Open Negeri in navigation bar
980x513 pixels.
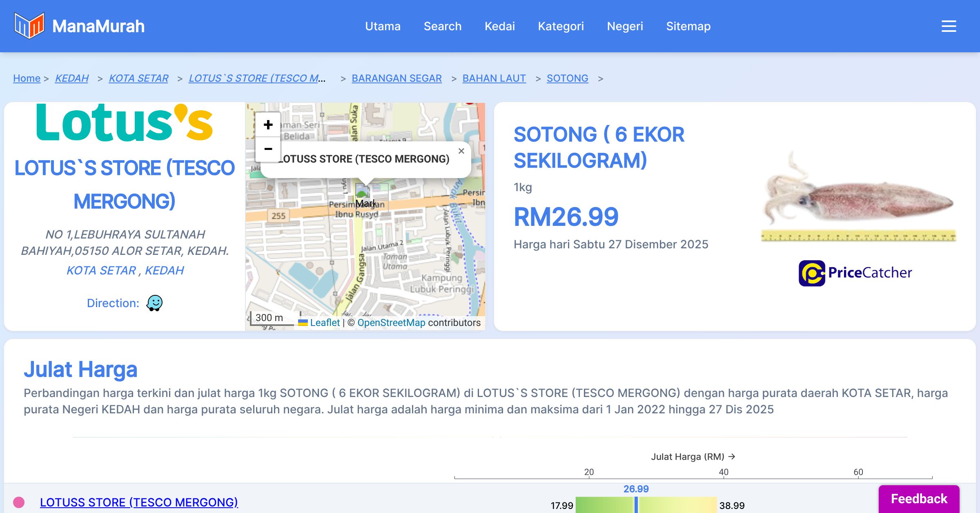(x=625, y=26)
